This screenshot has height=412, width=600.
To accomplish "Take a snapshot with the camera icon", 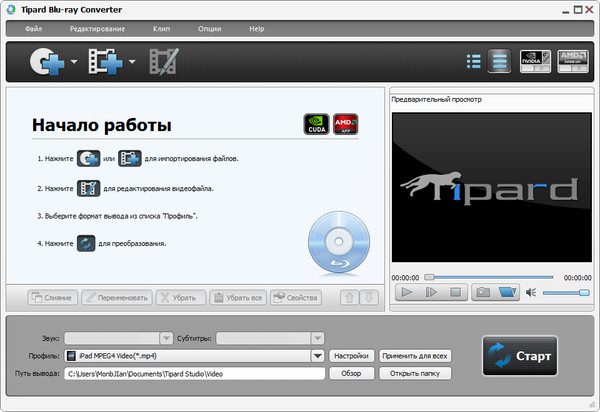I will [x=482, y=292].
